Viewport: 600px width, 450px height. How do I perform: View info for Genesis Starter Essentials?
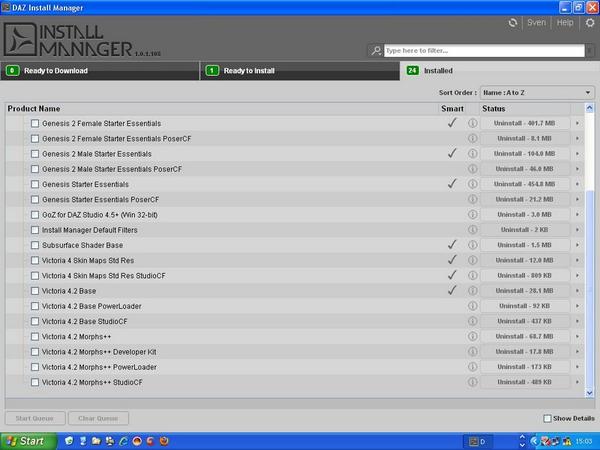click(x=473, y=184)
